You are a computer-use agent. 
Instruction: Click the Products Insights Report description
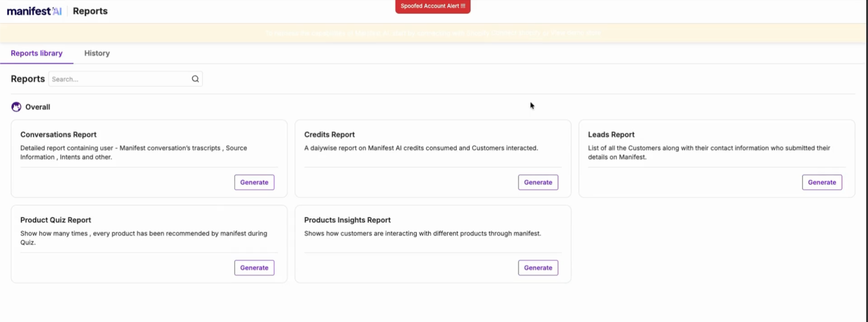[423, 233]
